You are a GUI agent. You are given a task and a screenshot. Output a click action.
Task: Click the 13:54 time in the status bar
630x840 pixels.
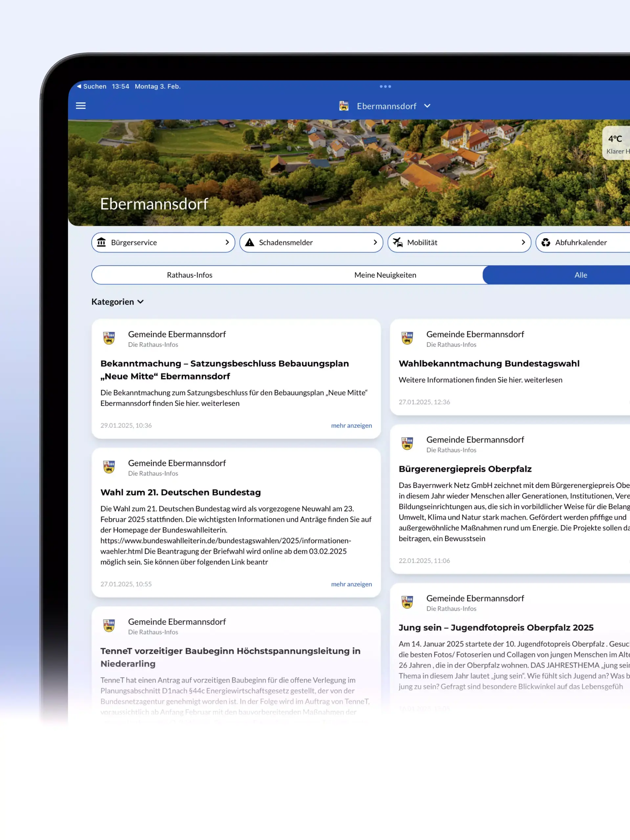point(120,86)
